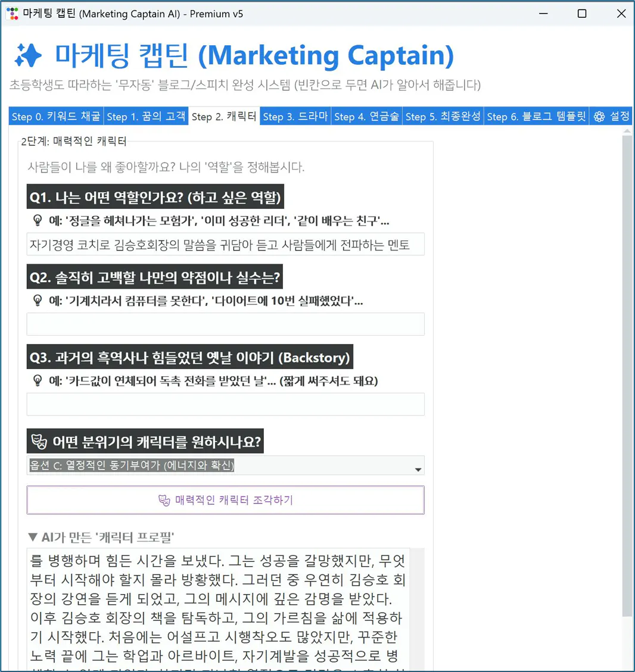
Task: Click the empty Q2 weakness input field
Action: pos(225,324)
